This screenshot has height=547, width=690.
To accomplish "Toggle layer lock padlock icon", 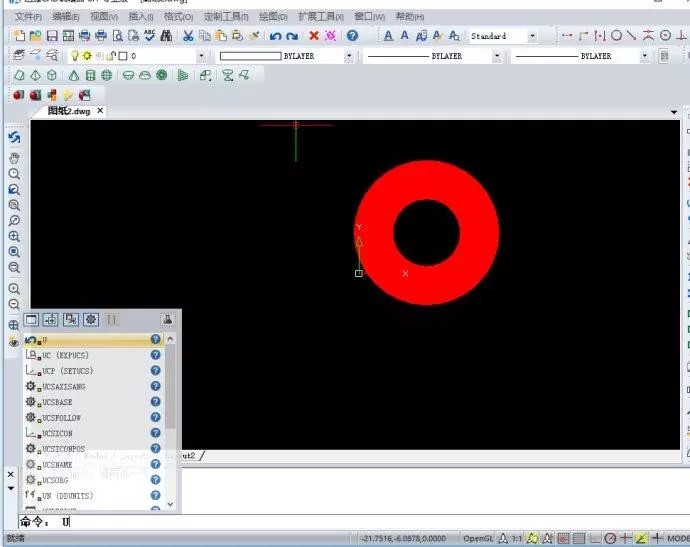I will point(112,56).
